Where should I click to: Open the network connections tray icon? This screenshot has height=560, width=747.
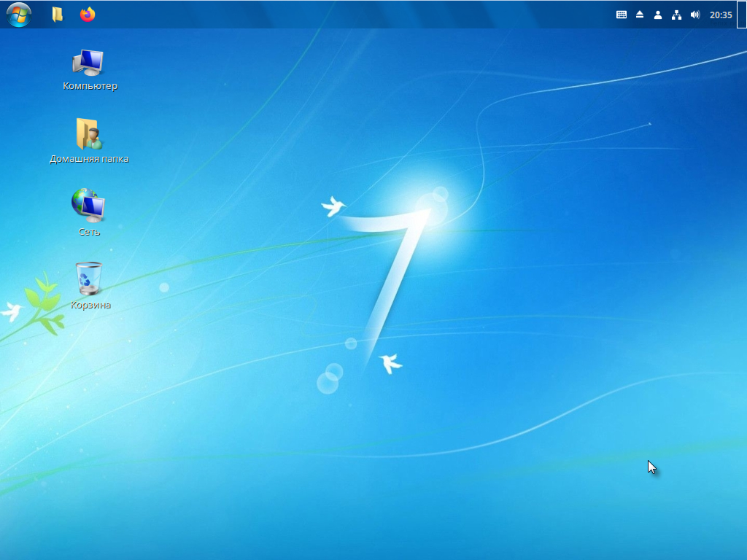point(676,15)
